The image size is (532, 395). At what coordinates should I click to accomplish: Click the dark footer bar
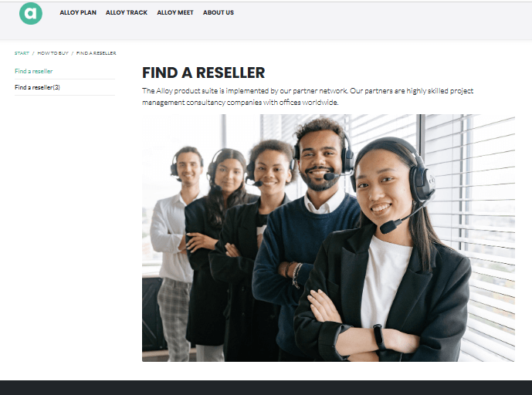(x=266, y=387)
